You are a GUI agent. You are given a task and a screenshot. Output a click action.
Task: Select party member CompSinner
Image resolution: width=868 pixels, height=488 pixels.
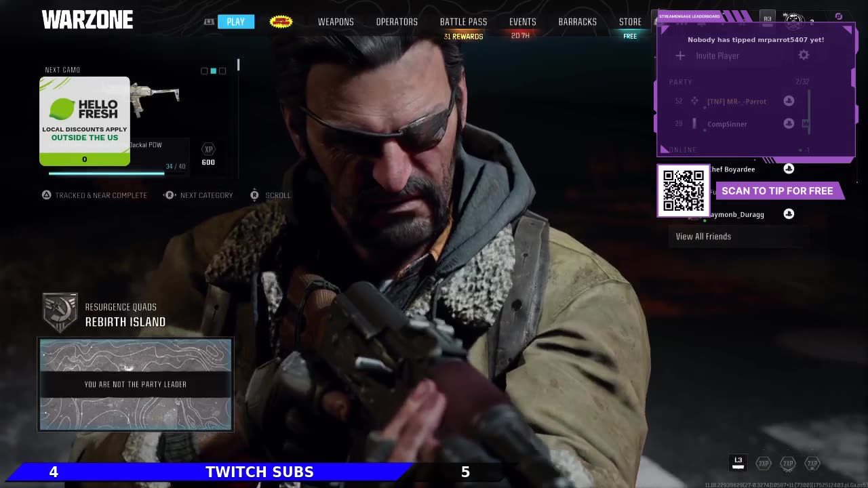[727, 124]
